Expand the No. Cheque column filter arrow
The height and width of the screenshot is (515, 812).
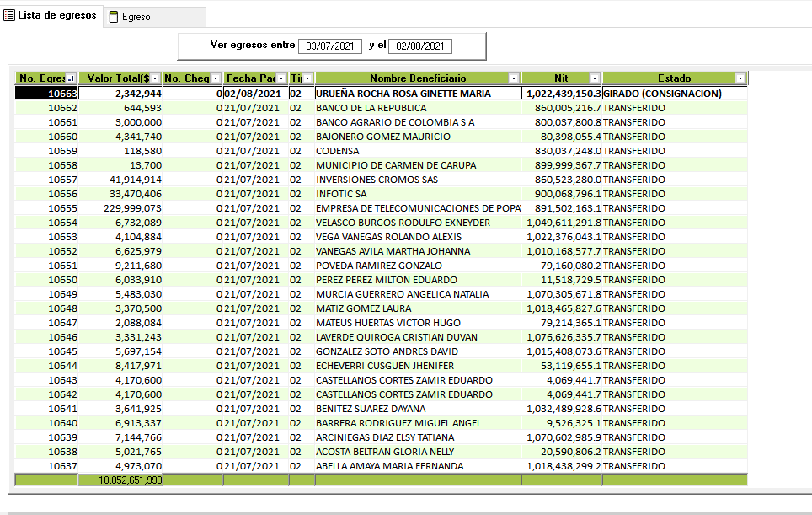coord(216,78)
